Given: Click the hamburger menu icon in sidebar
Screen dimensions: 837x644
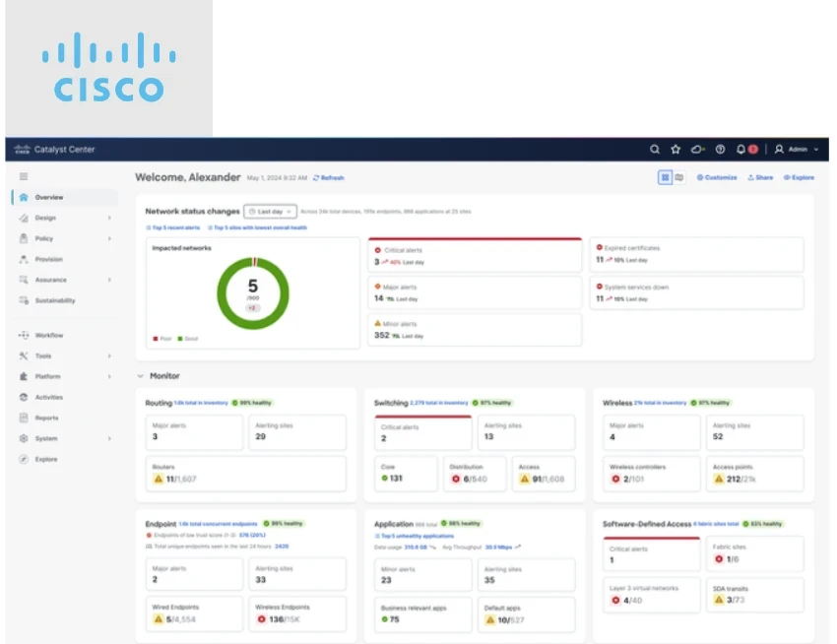Looking at the screenshot, I should 24,176.
